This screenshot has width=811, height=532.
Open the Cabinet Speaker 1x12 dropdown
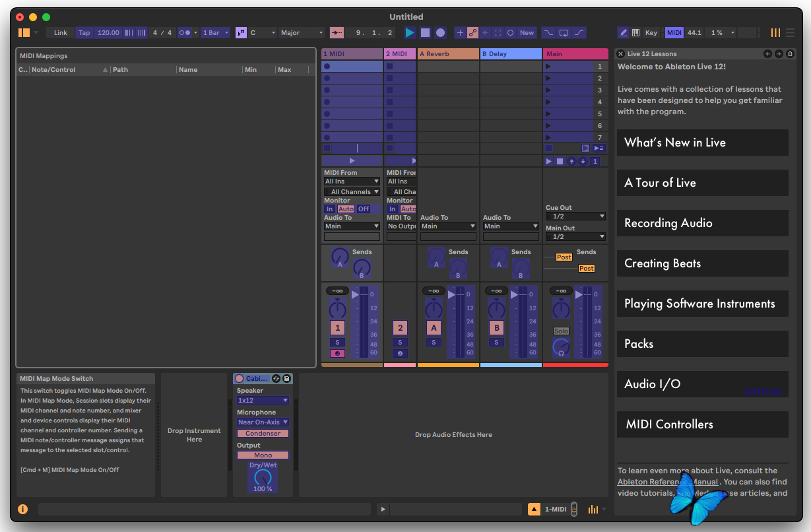pos(263,401)
